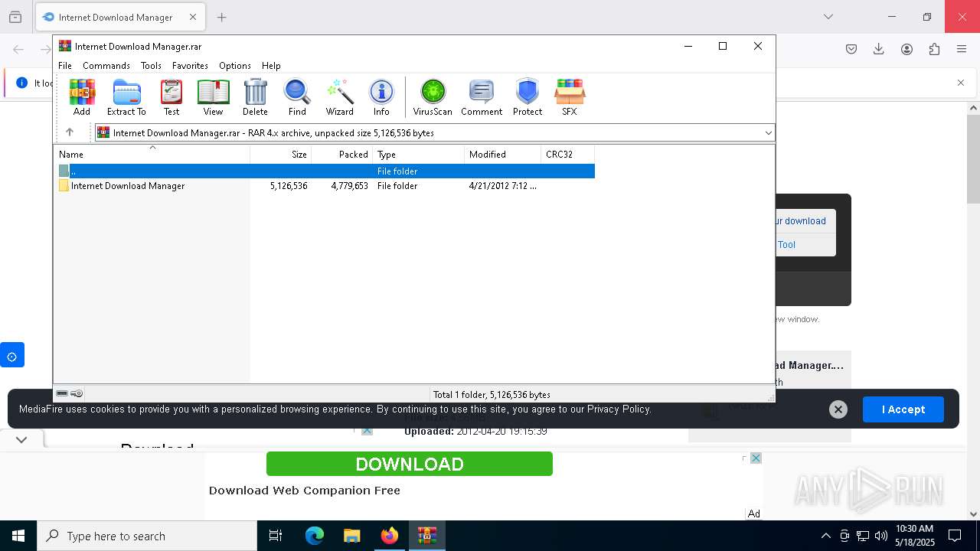Open File Explorer from the taskbar
This screenshot has height=551, width=980.
coord(352,536)
